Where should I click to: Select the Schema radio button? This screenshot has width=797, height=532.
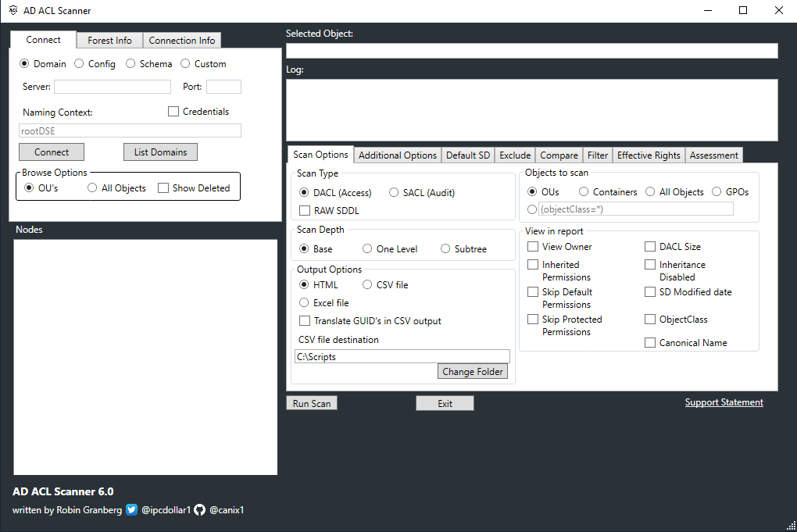[130, 63]
